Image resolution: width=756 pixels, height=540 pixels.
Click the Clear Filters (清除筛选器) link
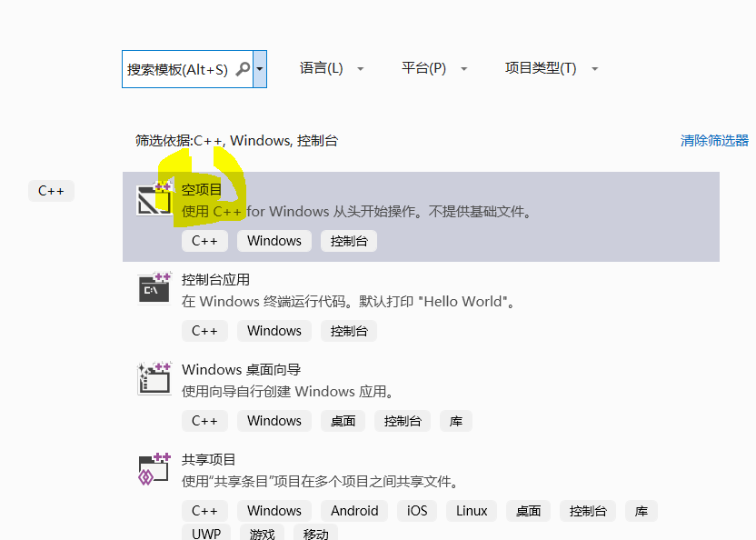[714, 140]
